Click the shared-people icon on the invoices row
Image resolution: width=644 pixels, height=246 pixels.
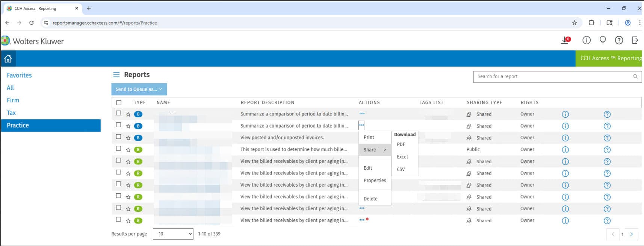coord(469,138)
